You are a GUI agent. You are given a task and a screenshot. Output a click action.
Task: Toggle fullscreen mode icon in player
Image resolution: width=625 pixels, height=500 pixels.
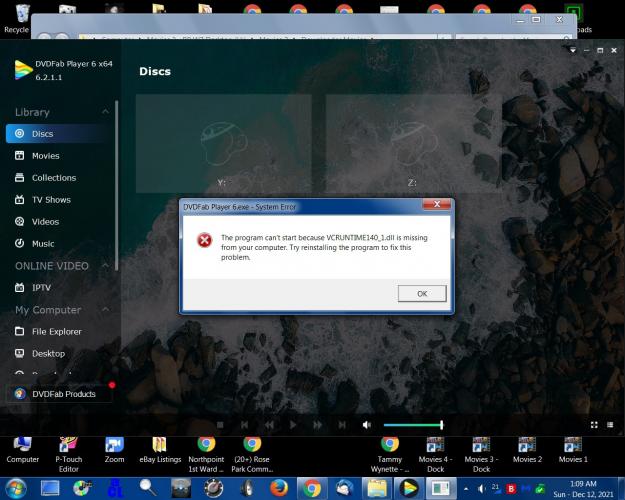click(594, 425)
